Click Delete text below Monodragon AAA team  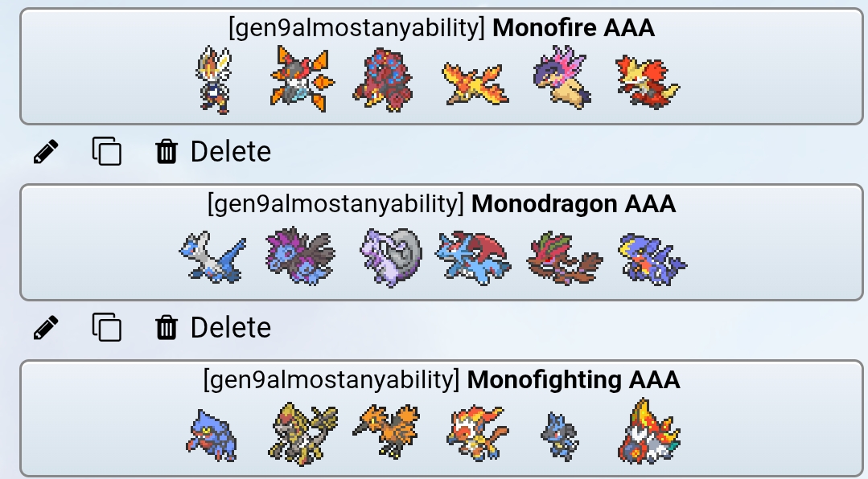(231, 327)
